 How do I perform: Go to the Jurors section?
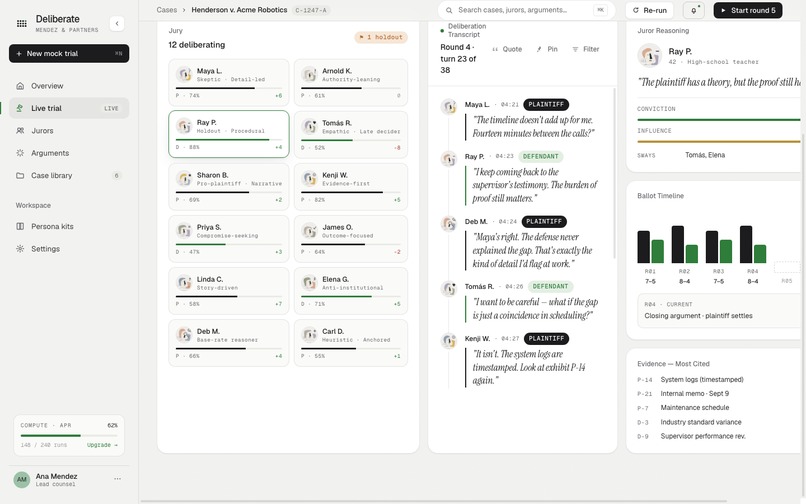pos(69,131)
